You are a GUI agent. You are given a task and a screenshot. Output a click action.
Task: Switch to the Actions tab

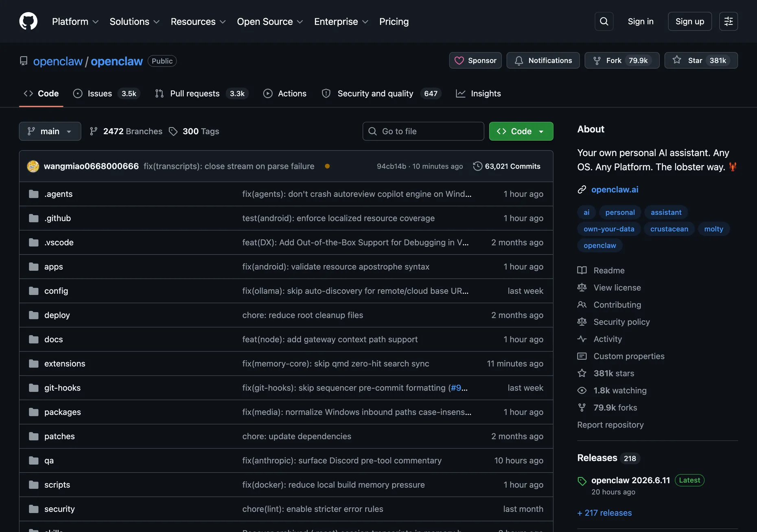285,94
